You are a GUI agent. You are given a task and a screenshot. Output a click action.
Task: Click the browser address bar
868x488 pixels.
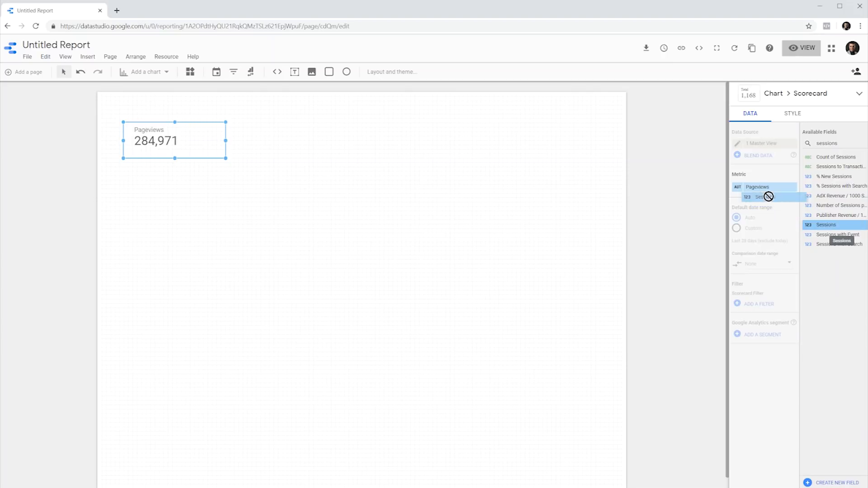[x=423, y=26]
